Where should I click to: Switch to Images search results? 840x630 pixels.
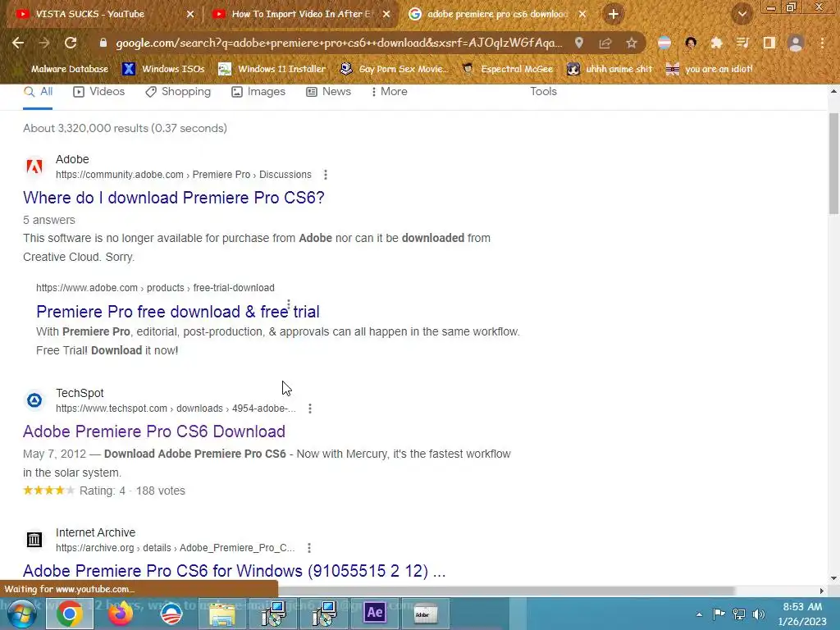(258, 92)
